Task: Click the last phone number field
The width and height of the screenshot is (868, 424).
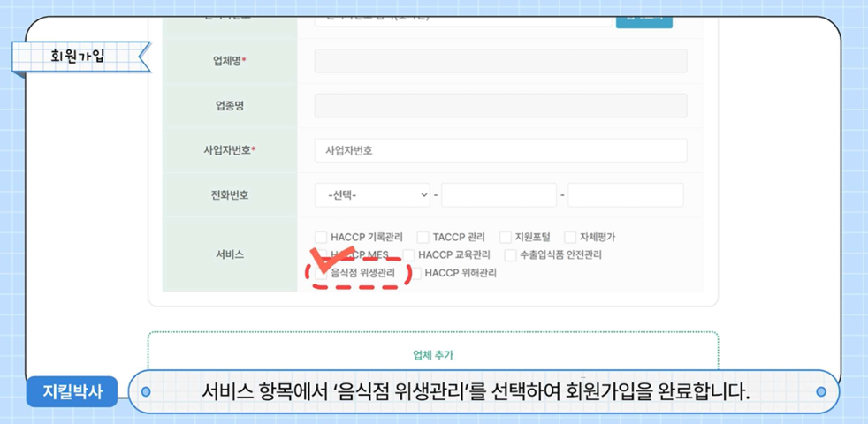Action: [626, 195]
